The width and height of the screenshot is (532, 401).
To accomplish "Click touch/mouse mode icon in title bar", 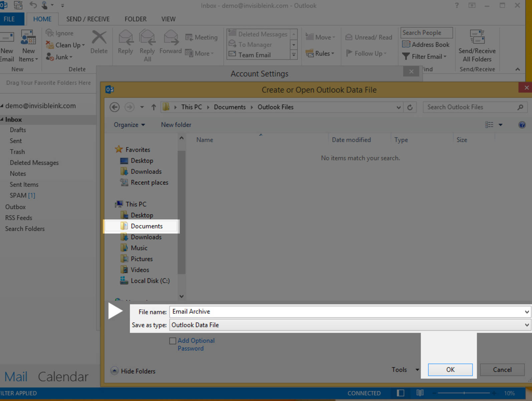I will coord(44,5).
